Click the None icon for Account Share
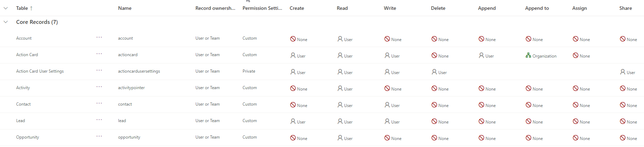The width and height of the screenshot is (644, 147). click(623, 39)
